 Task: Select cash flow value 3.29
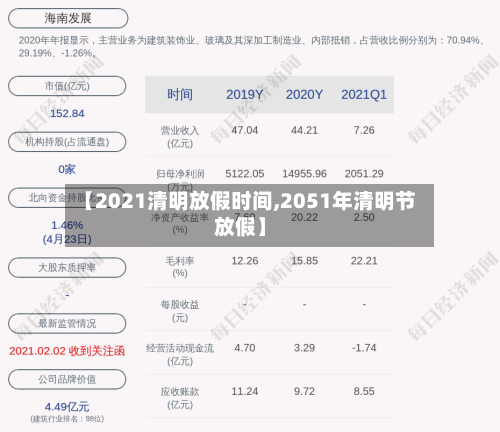pyautogui.click(x=304, y=348)
